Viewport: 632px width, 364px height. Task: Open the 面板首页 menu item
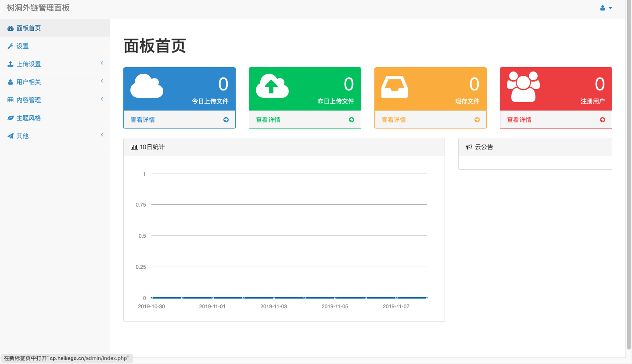(29, 28)
